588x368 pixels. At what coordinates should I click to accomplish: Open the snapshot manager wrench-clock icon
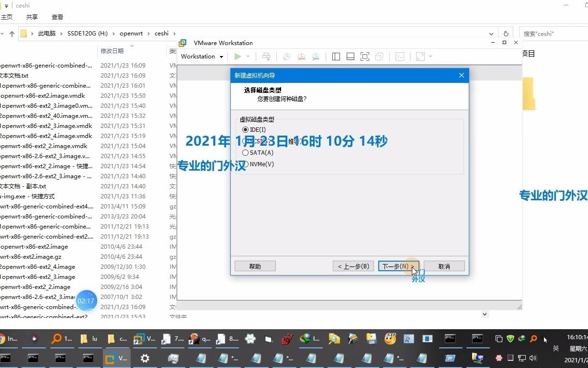[x=316, y=57]
